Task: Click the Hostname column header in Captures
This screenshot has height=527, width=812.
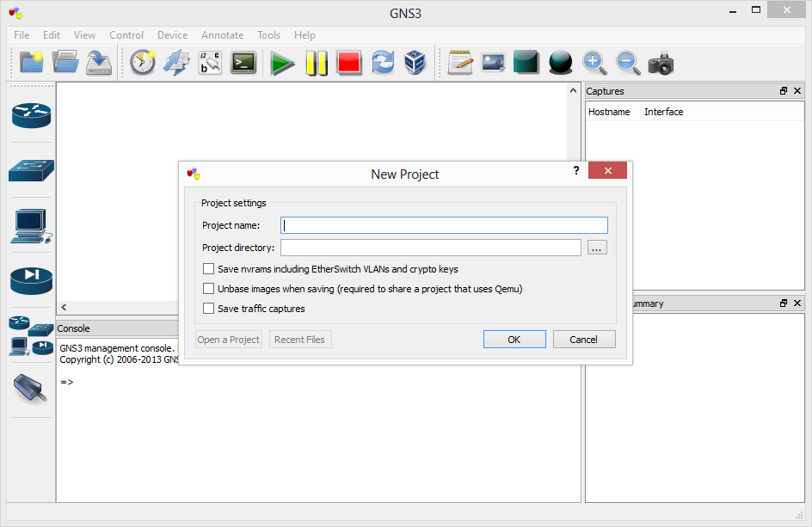Action: 613,112
